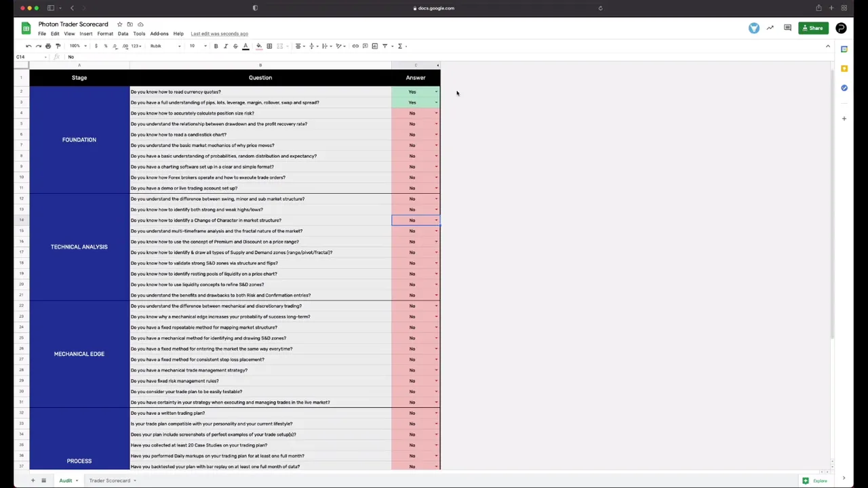Open the all sheets list
The image size is (868, 488).
click(43, 481)
